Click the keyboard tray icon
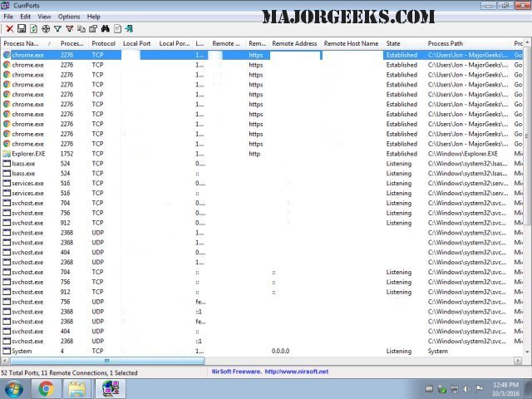Screen dimensions: 532x399 click(x=429, y=389)
